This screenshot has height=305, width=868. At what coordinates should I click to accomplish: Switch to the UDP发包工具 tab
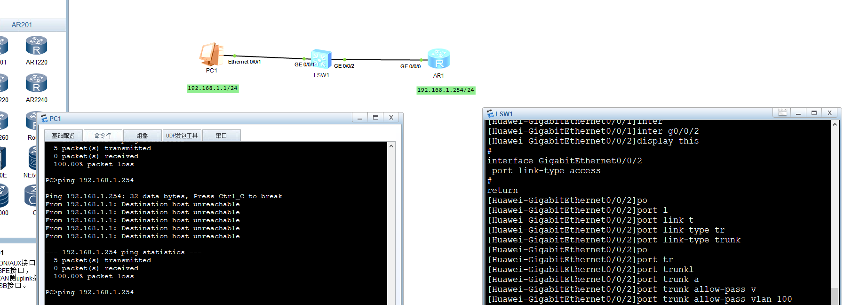point(182,136)
